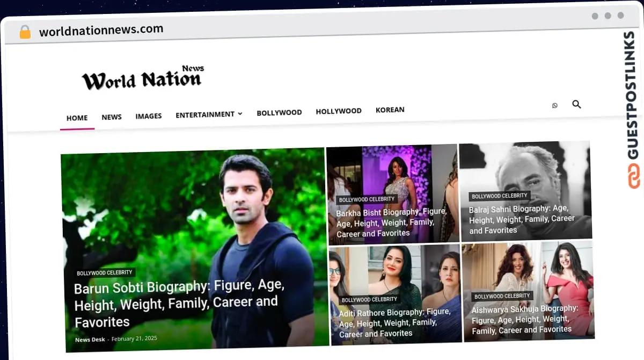Viewport: 644px width, 360px height.
Task: Click the February 21, 2025 date text
Action: tap(134, 339)
